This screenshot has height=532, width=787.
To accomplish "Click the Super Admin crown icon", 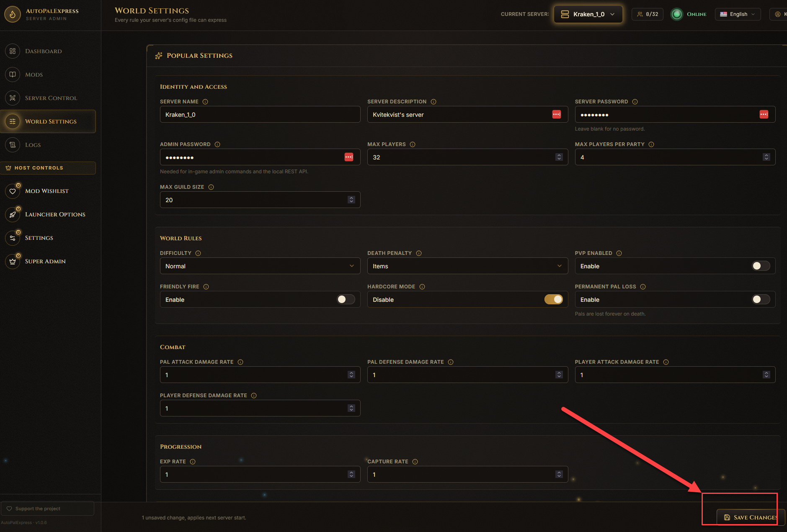I will 13,261.
